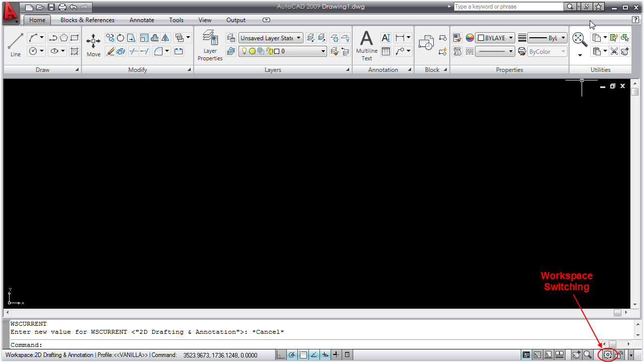This screenshot has height=362, width=644.
Task: Click inside the keyword search field
Action: tap(508, 7)
